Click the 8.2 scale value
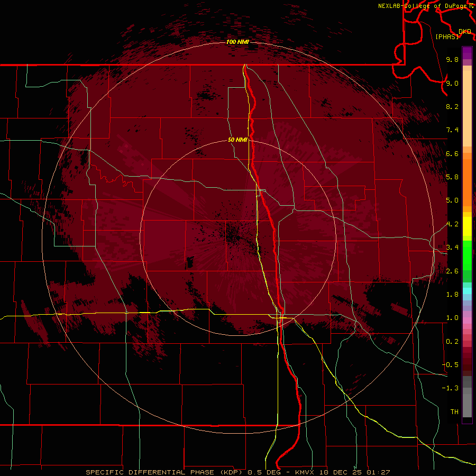Image resolution: width=476 pixels, height=476 pixels. pyautogui.click(x=452, y=106)
